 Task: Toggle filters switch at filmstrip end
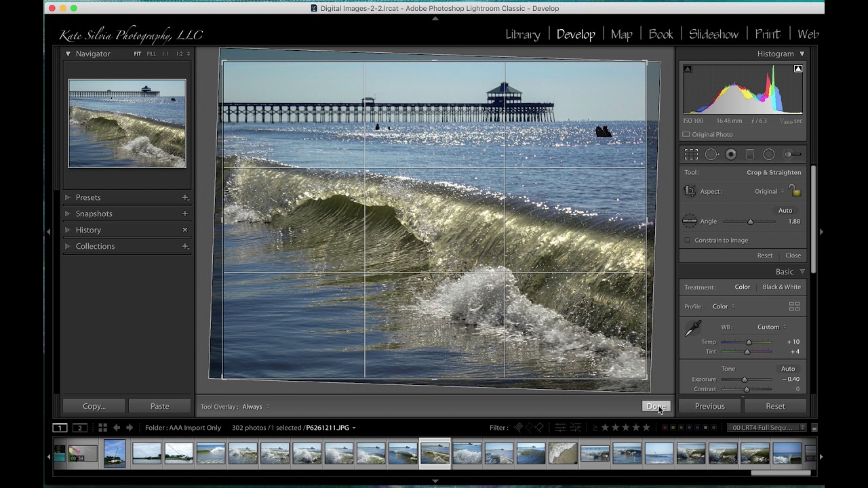point(814,428)
